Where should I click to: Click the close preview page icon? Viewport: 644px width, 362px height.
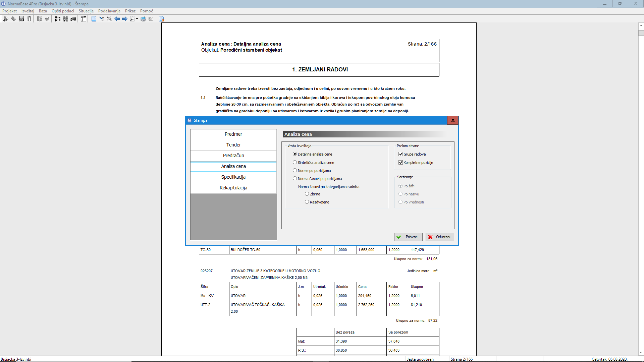[161, 19]
